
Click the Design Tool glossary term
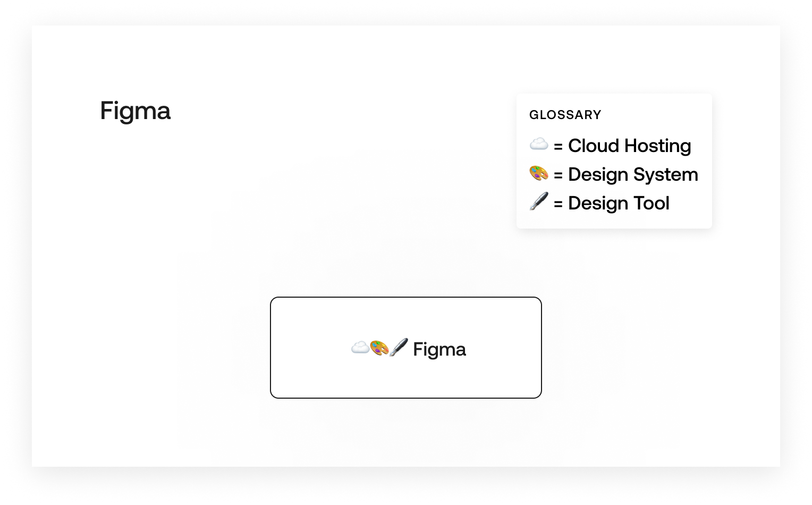pos(619,203)
